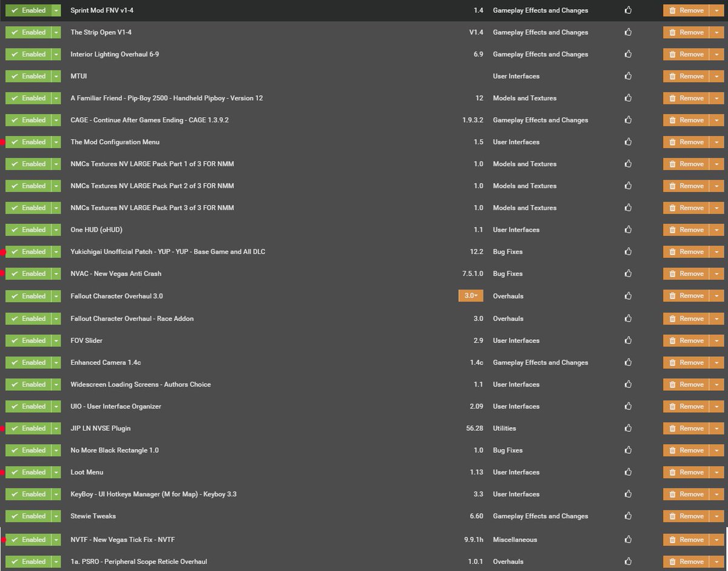The image size is (728, 571).
Task: Disable JIP LN NVSE Plugin
Action: tap(28, 428)
